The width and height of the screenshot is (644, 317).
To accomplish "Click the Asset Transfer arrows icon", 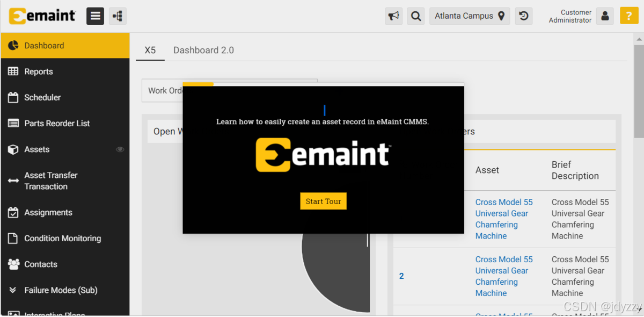I will click(13, 181).
